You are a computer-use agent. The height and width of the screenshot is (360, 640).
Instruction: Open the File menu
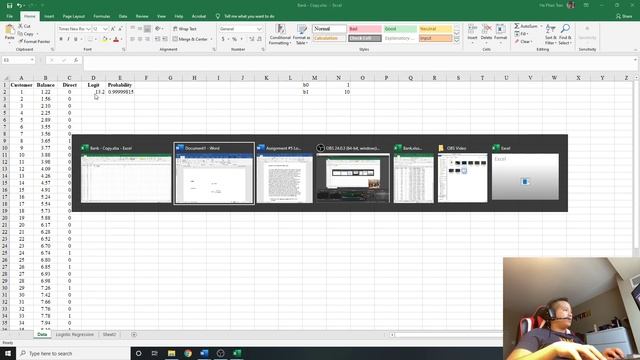pyautogui.click(x=9, y=16)
